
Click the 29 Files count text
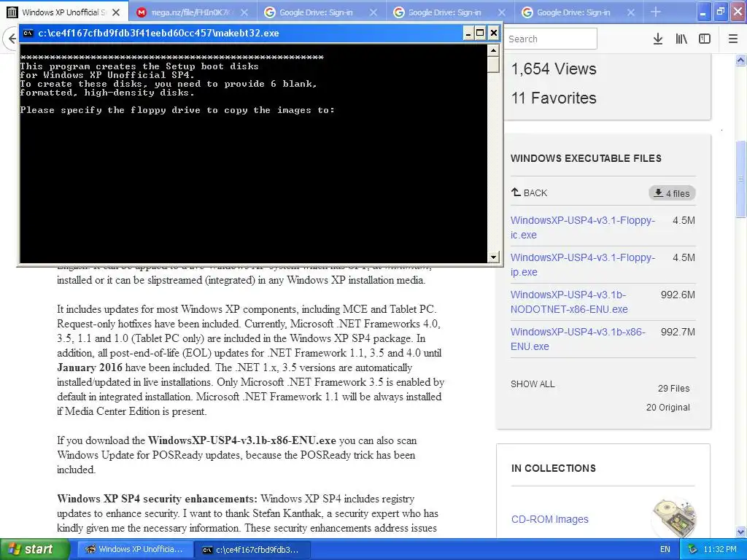tap(673, 388)
